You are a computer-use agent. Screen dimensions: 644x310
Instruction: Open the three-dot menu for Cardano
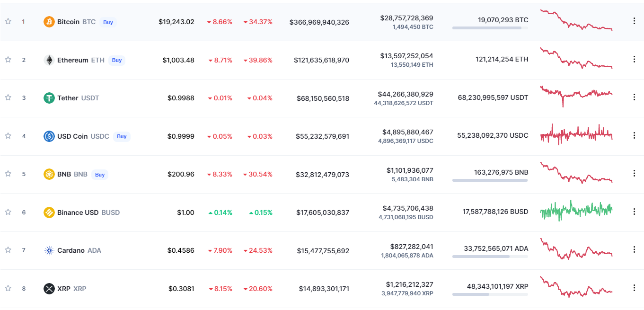(634, 249)
